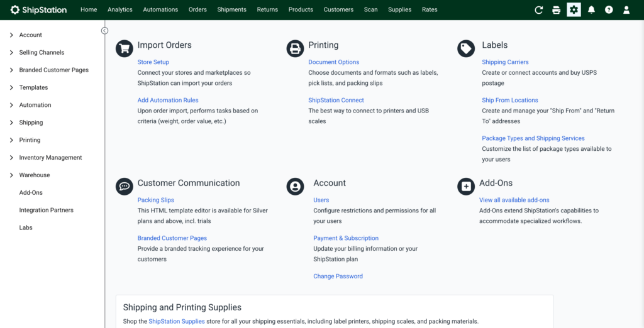Click the ShipStation logo
Image resolution: width=644 pixels, height=328 pixels.
point(38,10)
